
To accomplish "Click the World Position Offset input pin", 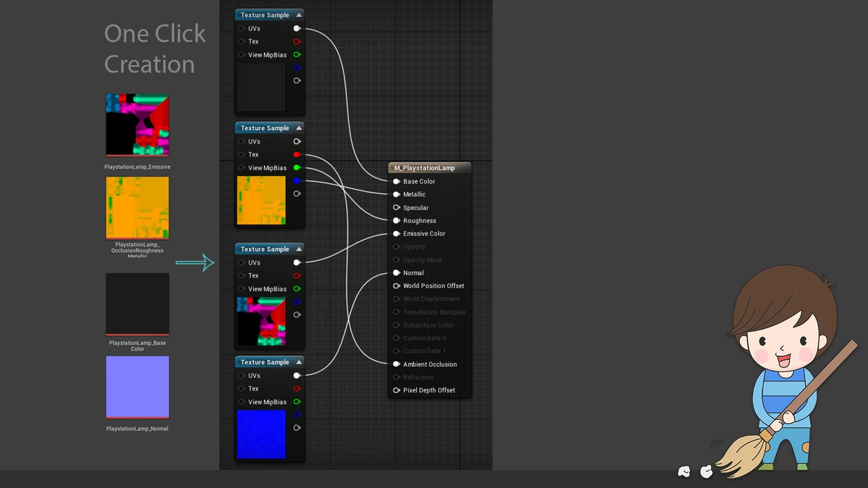I will click(x=397, y=286).
